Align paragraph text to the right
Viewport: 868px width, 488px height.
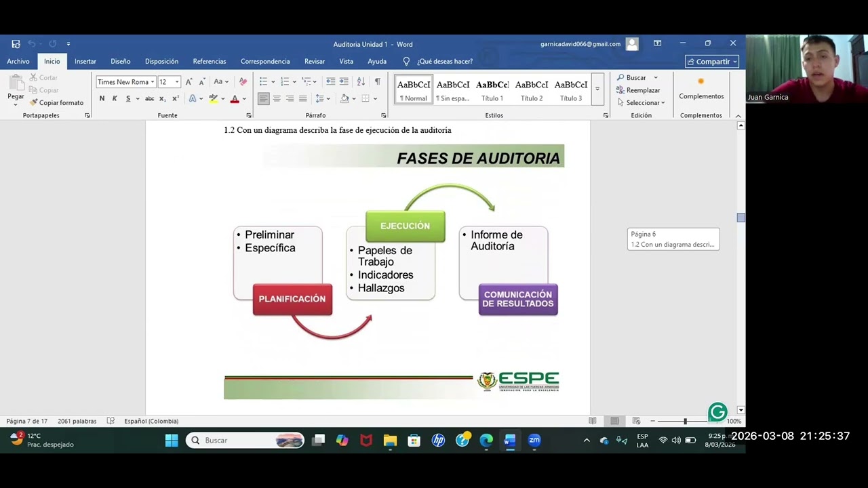(290, 99)
